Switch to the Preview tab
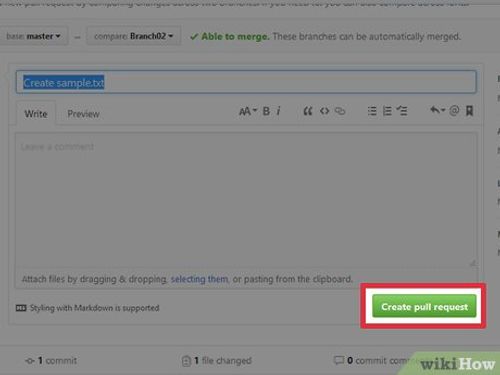Screen dimensions: 500x375 pos(83,114)
